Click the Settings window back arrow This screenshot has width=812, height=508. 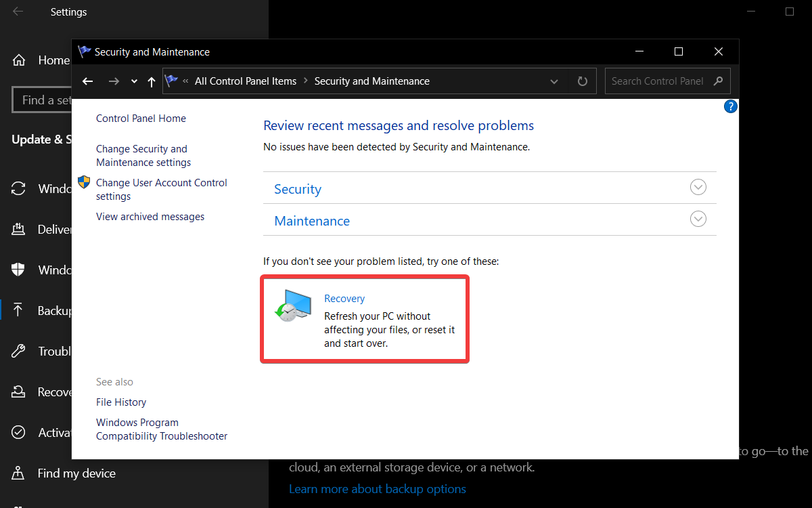[18, 12]
